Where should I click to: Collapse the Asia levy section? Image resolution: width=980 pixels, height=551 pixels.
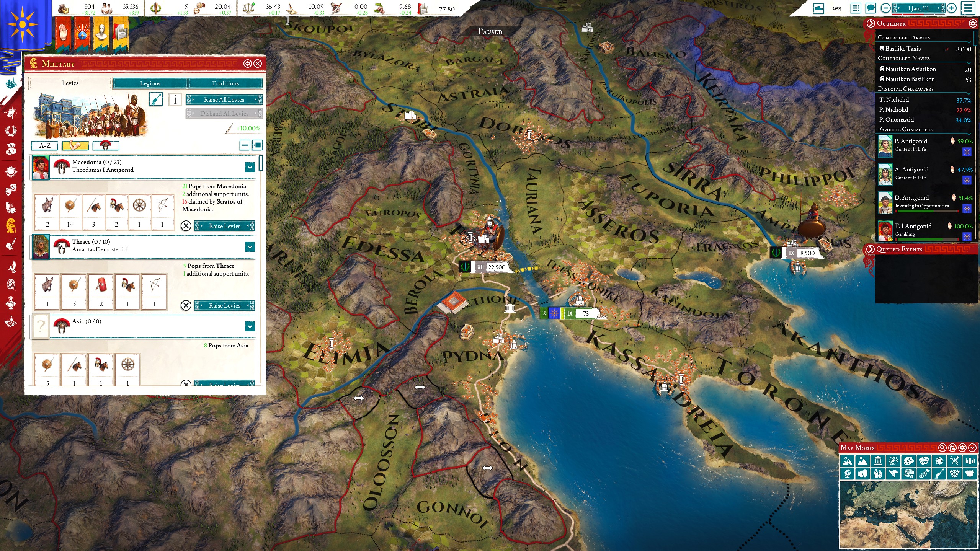pos(250,326)
